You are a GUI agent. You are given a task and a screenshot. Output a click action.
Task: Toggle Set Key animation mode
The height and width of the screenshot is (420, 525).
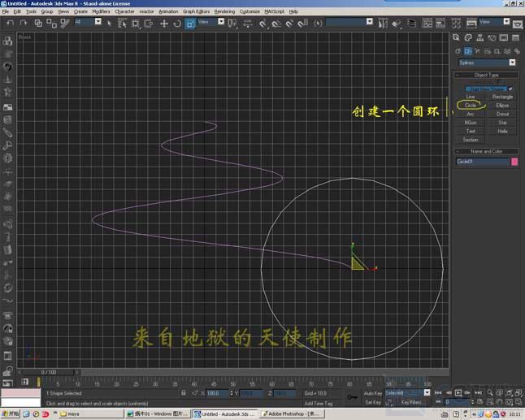point(373,402)
